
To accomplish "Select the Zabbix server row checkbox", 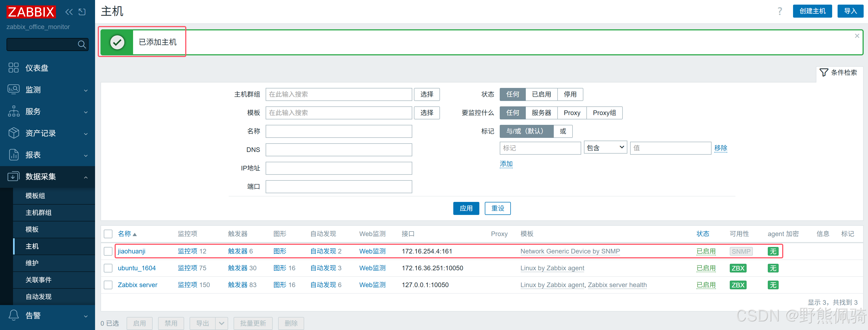I will tap(108, 285).
